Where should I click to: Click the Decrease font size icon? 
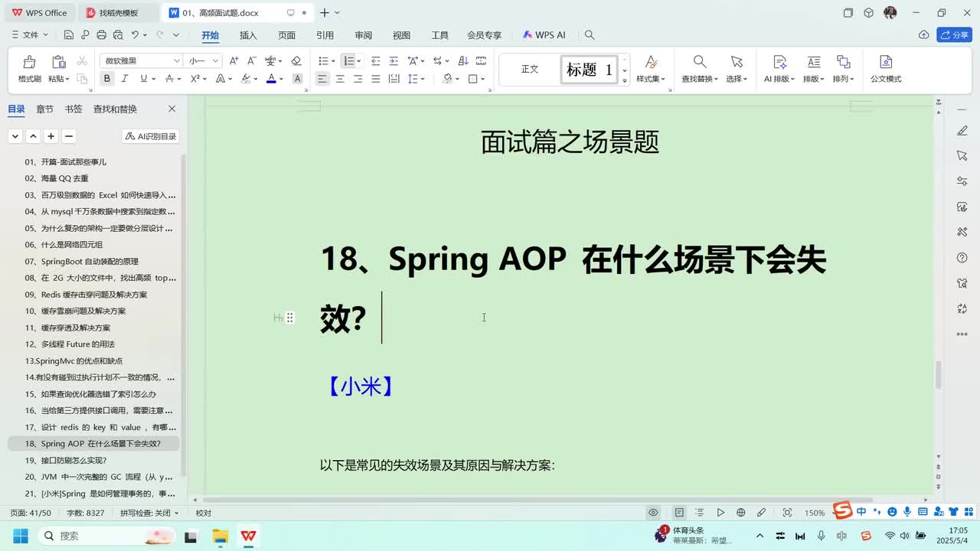click(x=251, y=60)
